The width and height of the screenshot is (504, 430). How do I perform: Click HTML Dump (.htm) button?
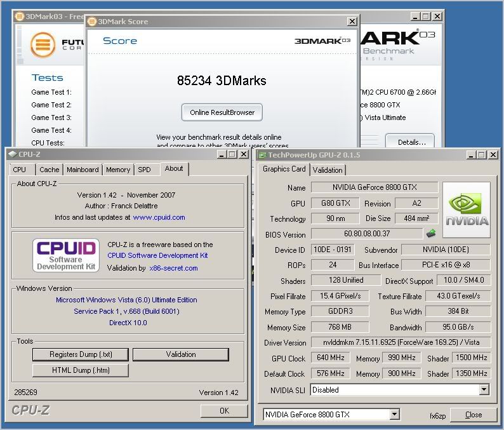tap(81, 370)
